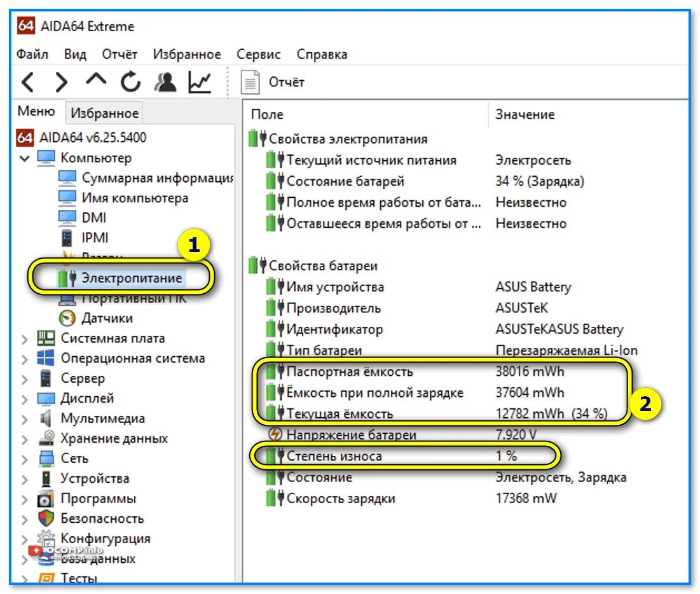
Task: Open the Файл menu
Action: coord(32,55)
